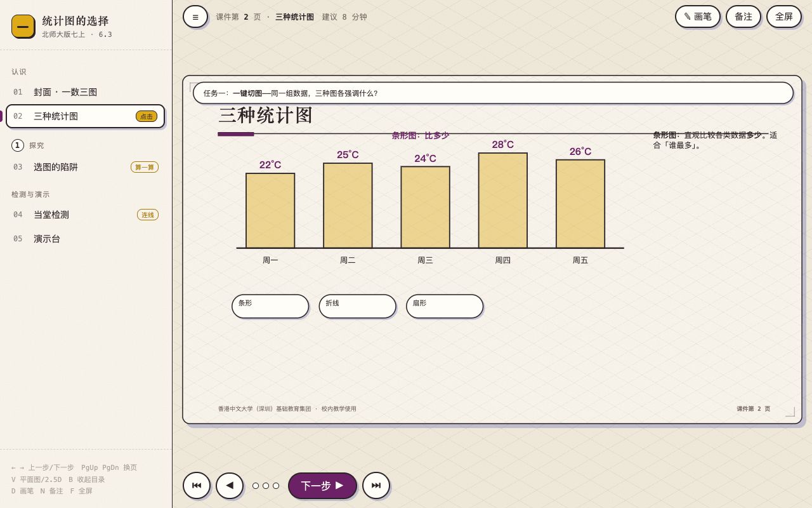Select the second step progress dot
Screen dimensions: 812x508
tap(266, 486)
